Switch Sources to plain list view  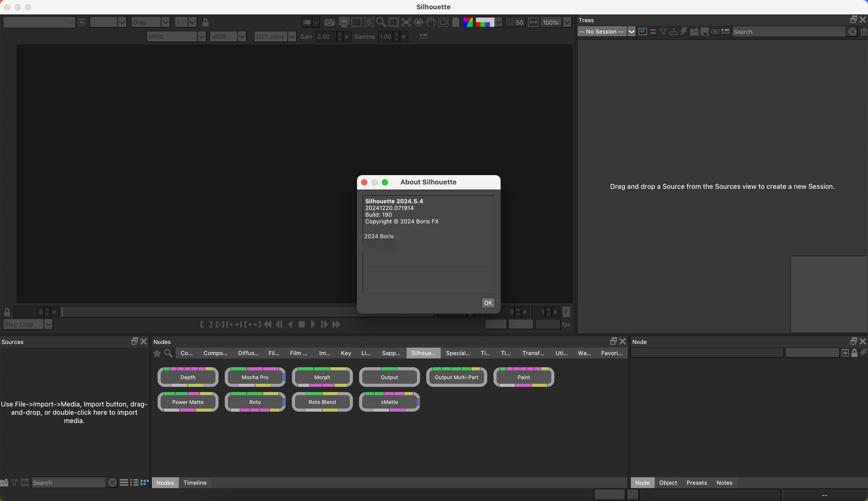point(124,482)
